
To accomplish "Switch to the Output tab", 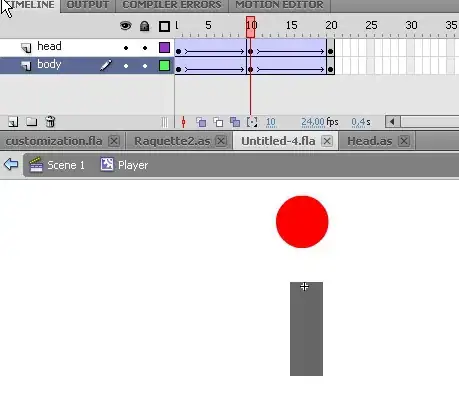I will coord(88,5).
